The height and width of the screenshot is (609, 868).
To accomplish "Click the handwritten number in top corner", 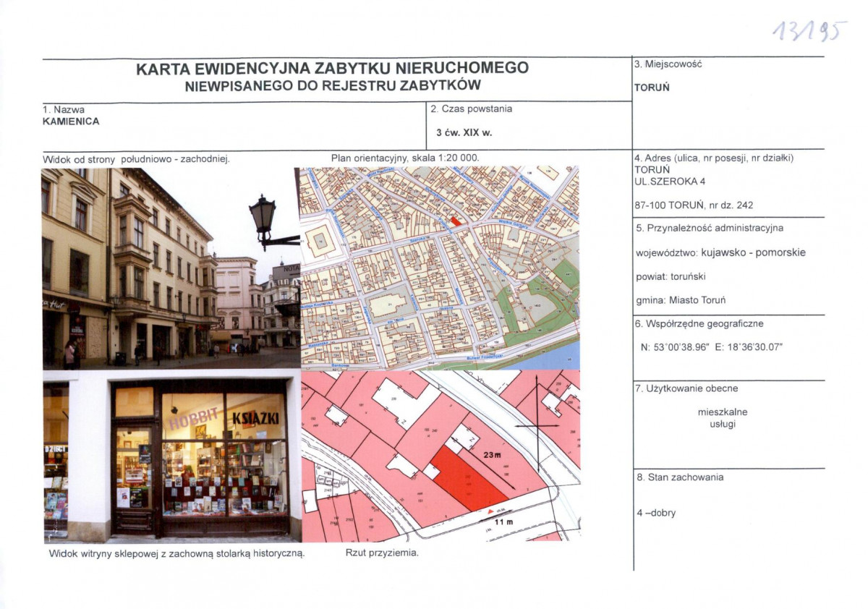I will (x=809, y=31).
